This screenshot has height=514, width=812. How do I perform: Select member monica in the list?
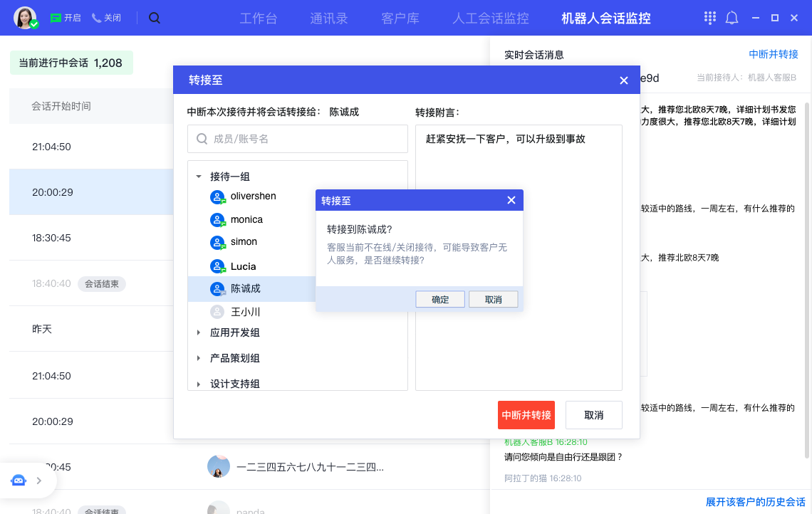(246, 220)
